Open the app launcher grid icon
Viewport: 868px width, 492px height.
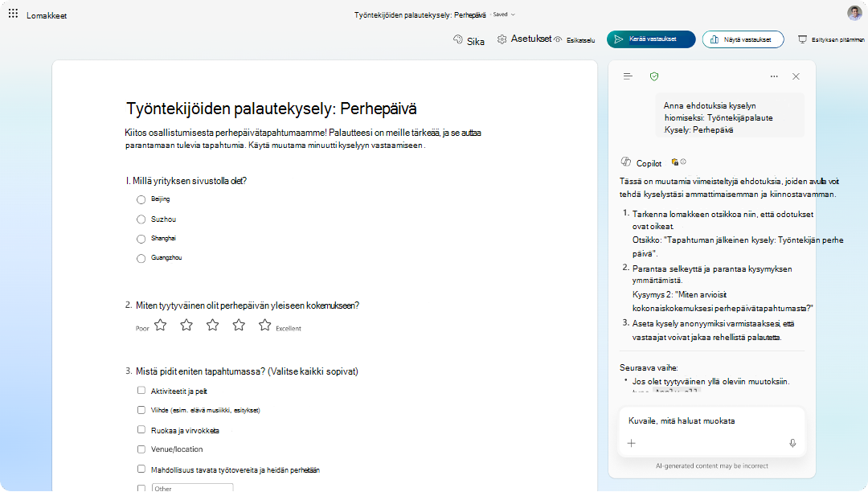tap(14, 14)
